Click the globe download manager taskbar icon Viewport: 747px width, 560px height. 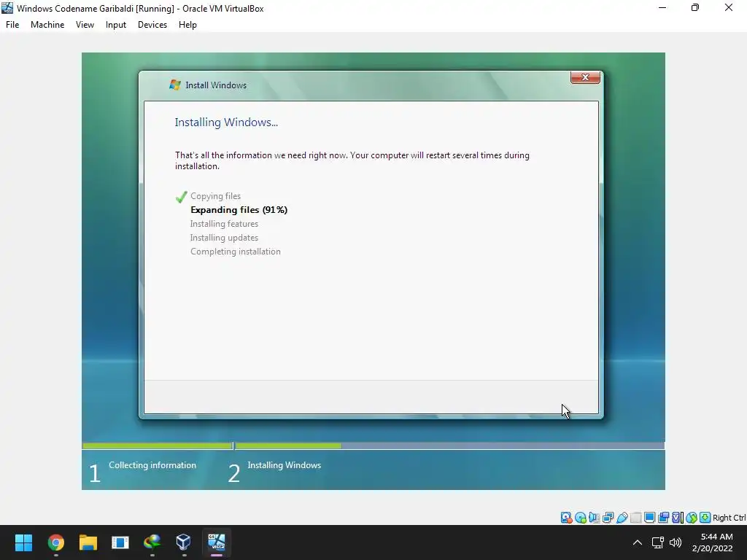152,542
